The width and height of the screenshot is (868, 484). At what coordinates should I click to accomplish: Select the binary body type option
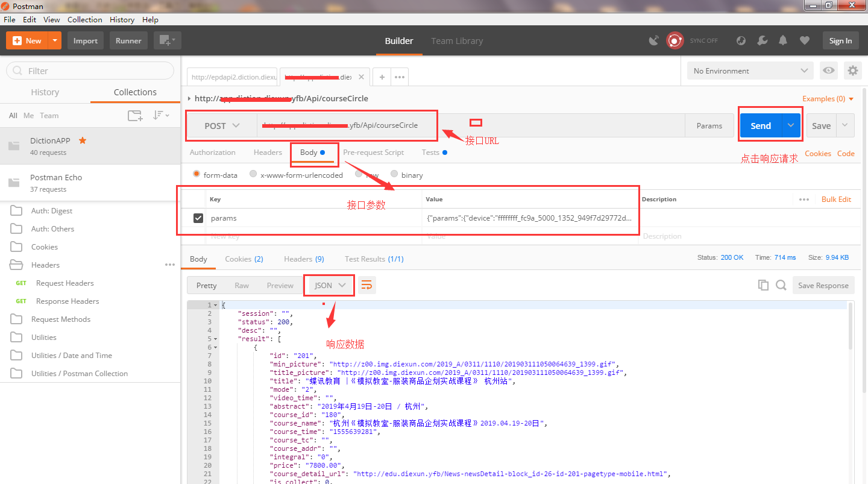[x=394, y=175]
